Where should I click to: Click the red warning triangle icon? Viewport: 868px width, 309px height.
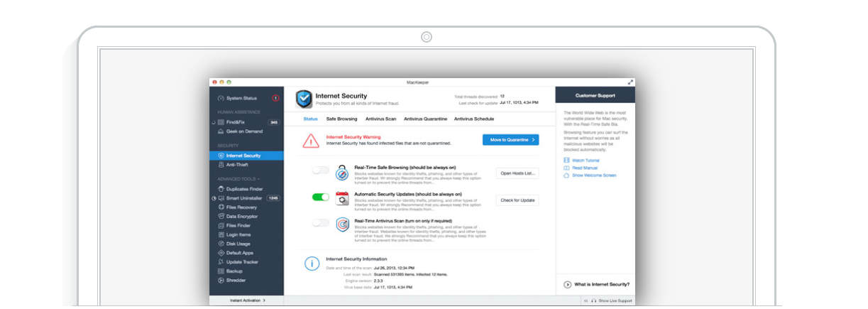pos(311,141)
